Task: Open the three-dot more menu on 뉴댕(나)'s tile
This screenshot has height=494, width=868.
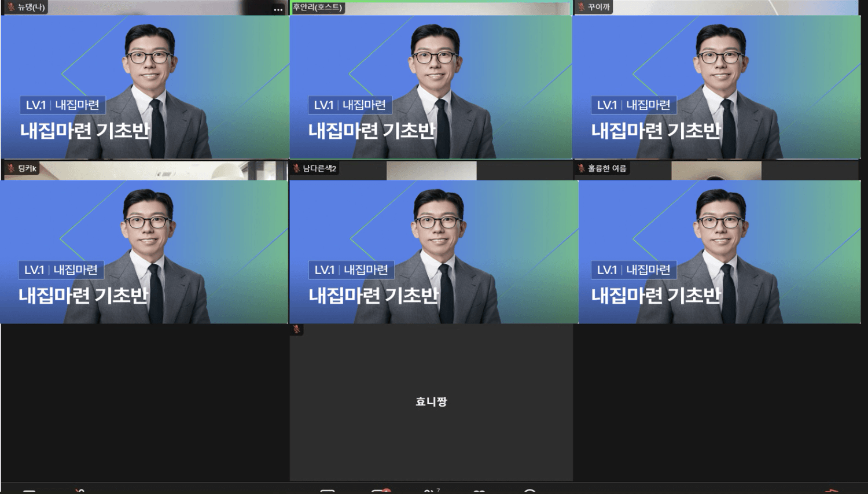Action: coord(278,9)
